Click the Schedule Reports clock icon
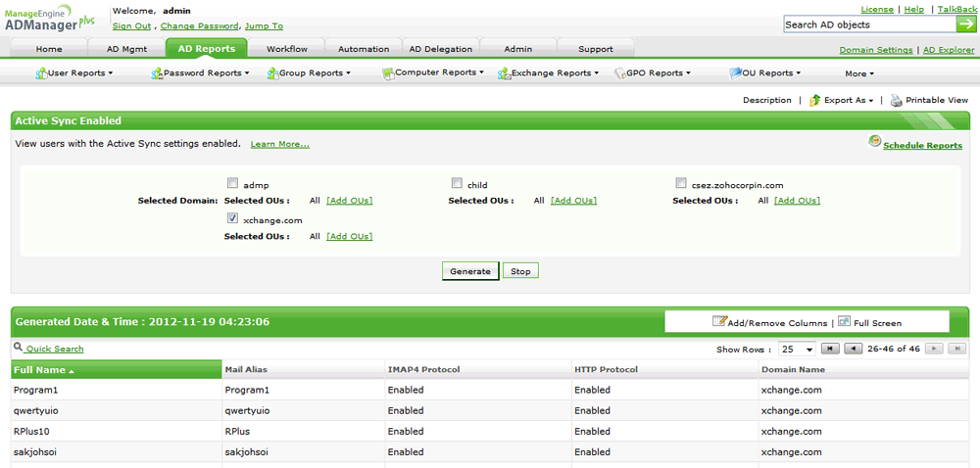This screenshot has height=468, width=980. 874,141
